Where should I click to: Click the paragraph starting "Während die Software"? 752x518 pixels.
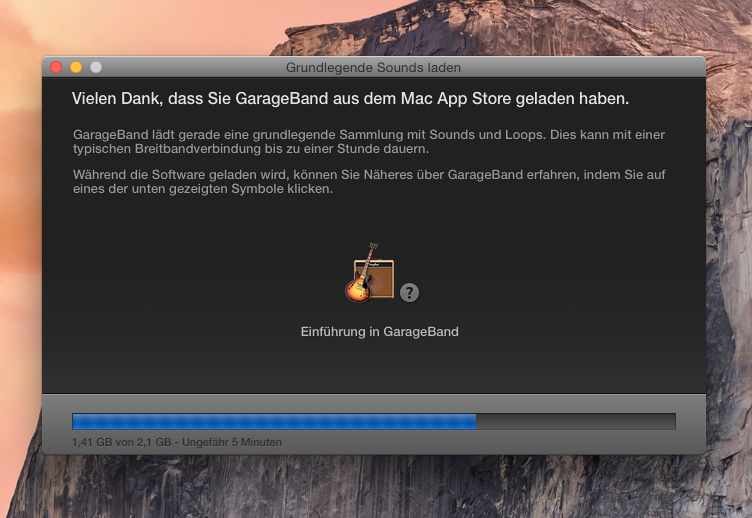pyautogui.click(x=369, y=181)
